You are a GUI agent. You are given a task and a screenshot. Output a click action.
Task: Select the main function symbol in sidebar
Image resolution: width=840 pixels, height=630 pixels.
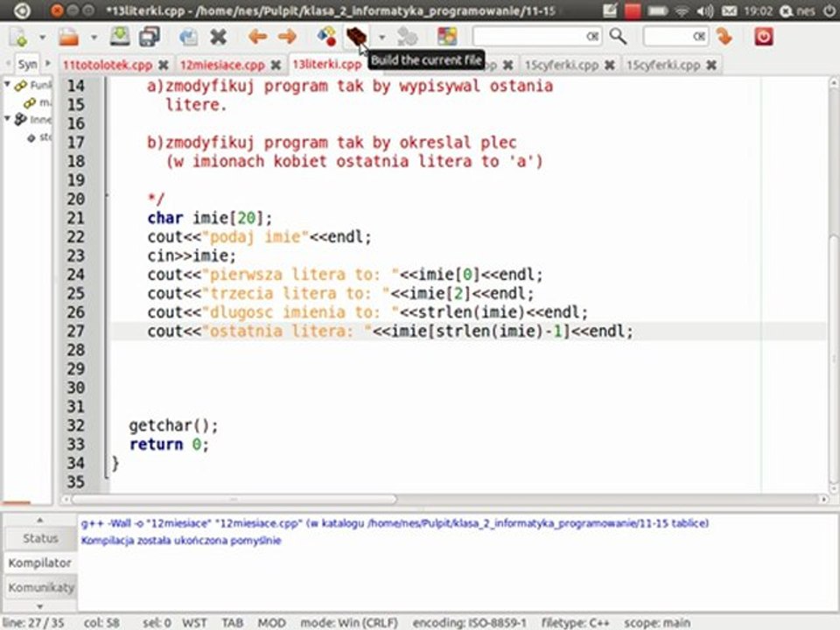point(38,102)
